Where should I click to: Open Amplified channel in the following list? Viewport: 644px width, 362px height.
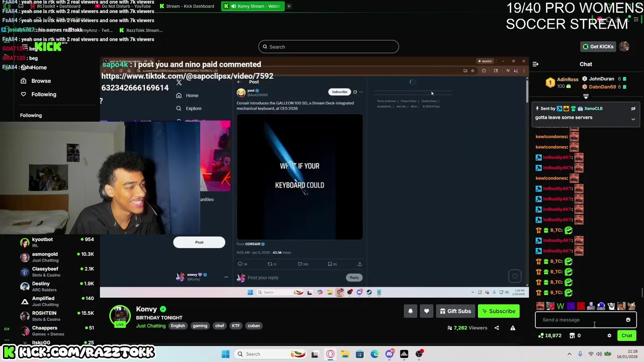click(56, 301)
